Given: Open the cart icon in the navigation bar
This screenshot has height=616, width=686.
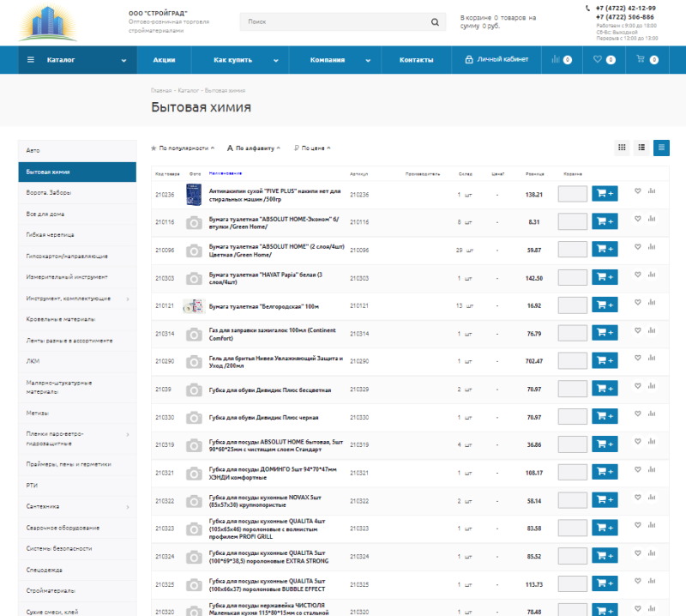Looking at the screenshot, I should click(x=640, y=59).
